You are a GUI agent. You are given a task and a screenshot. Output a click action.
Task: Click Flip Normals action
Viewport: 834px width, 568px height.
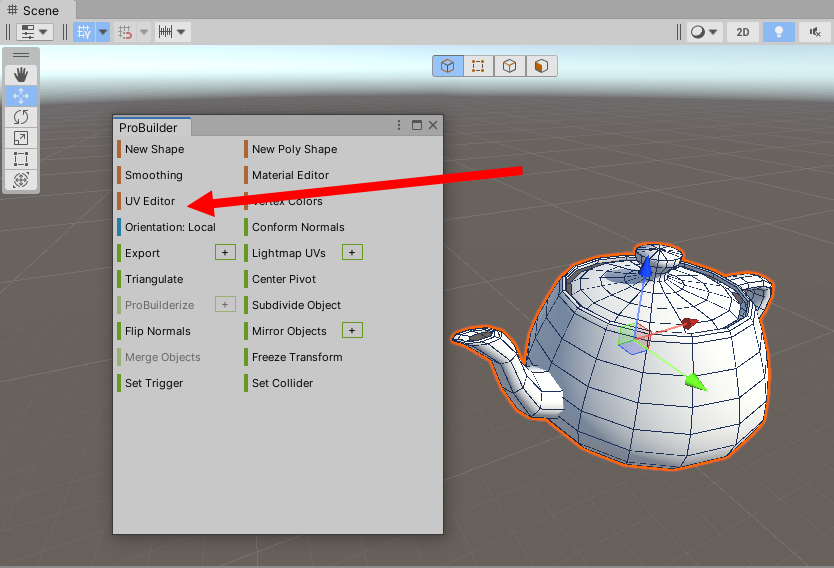[x=158, y=332]
